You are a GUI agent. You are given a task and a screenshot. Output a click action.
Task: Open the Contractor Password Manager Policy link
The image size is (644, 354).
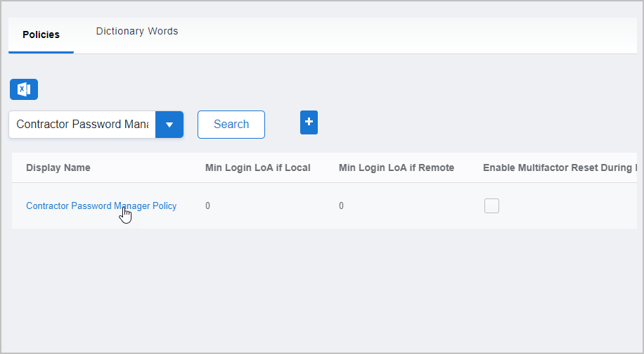click(101, 206)
